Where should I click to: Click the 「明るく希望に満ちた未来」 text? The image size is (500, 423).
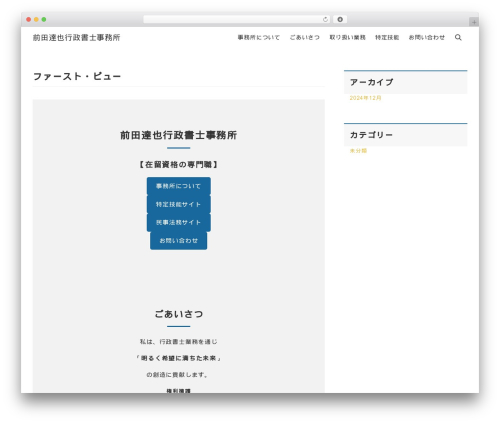pyautogui.click(x=179, y=358)
